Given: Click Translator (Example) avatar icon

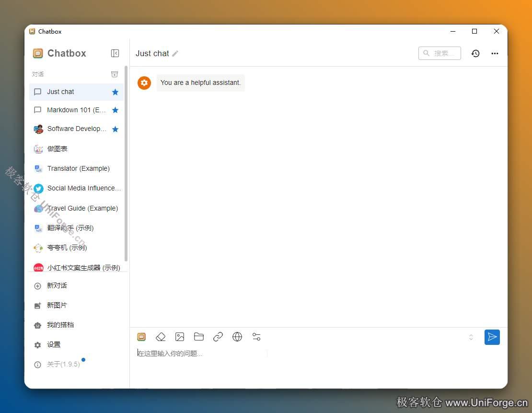Looking at the screenshot, I should pos(38,168).
